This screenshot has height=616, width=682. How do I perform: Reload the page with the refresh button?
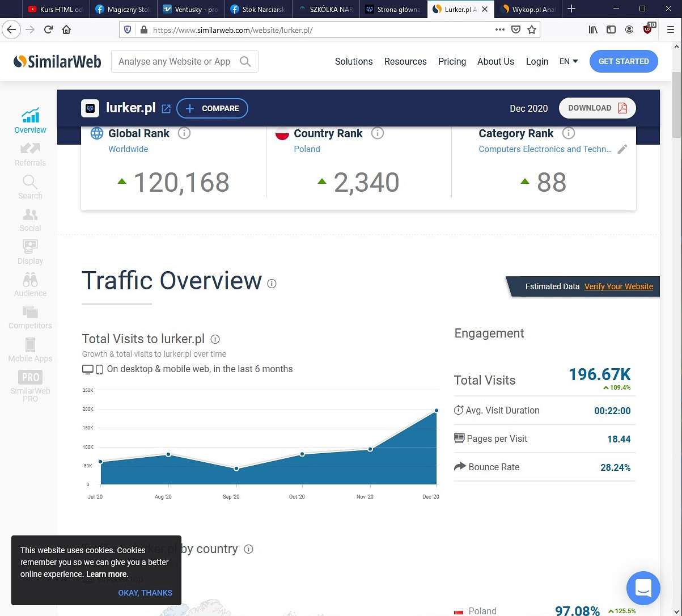coord(49,29)
